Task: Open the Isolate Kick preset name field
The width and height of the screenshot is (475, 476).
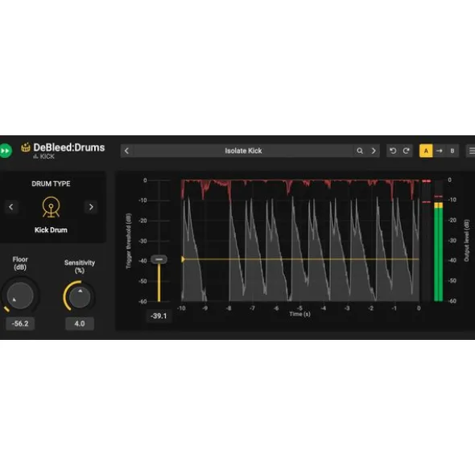Action: (243, 151)
